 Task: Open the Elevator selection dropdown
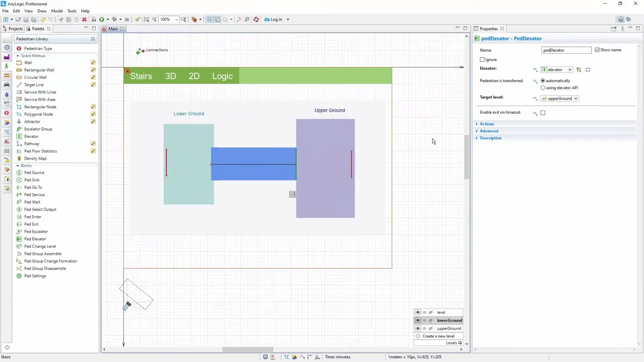tap(557, 70)
